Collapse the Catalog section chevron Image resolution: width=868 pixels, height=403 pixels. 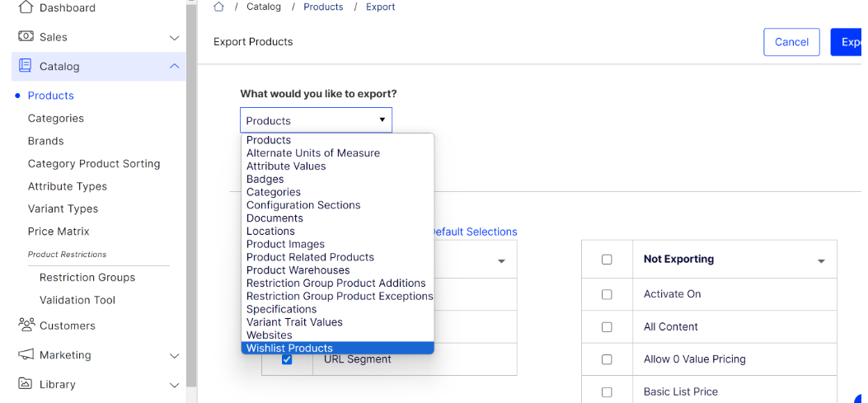(x=175, y=66)
